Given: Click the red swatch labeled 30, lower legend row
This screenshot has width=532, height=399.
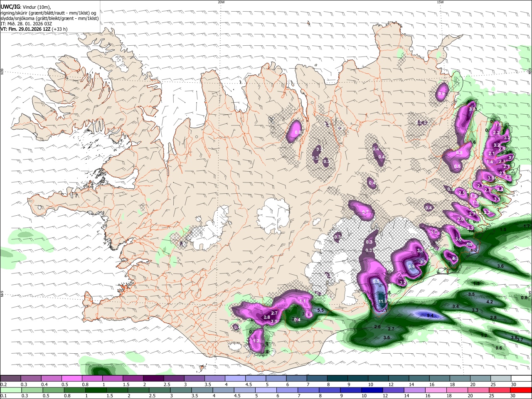Looking at the screenshot, I should 520,390.
